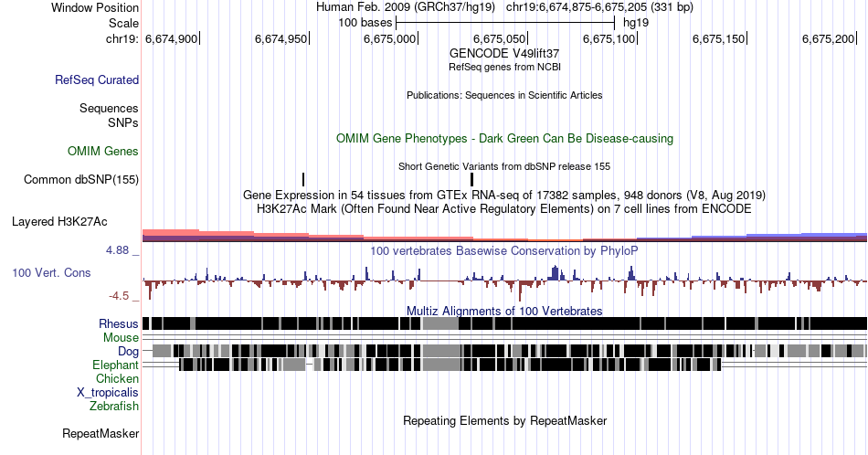Click the chr19: base position label
This screenshot has height=455, width=868.
tap(122, 38)
